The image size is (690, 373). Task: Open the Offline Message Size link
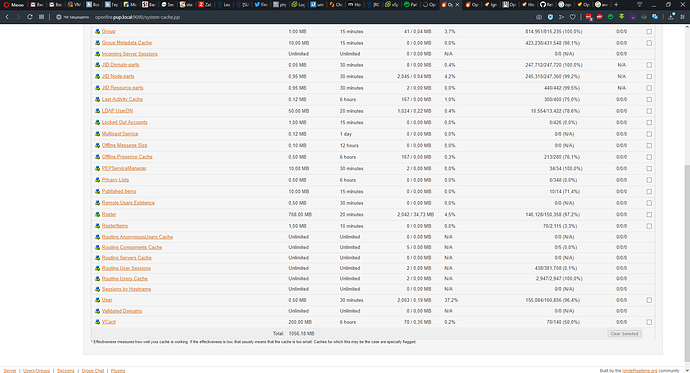(x=124, y=145)
